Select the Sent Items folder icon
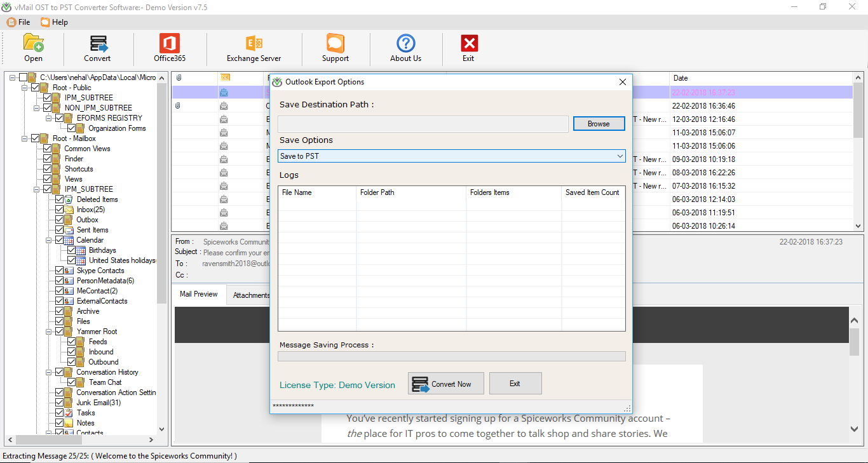This screenshot has height=463, width=868. coord(69,230)
